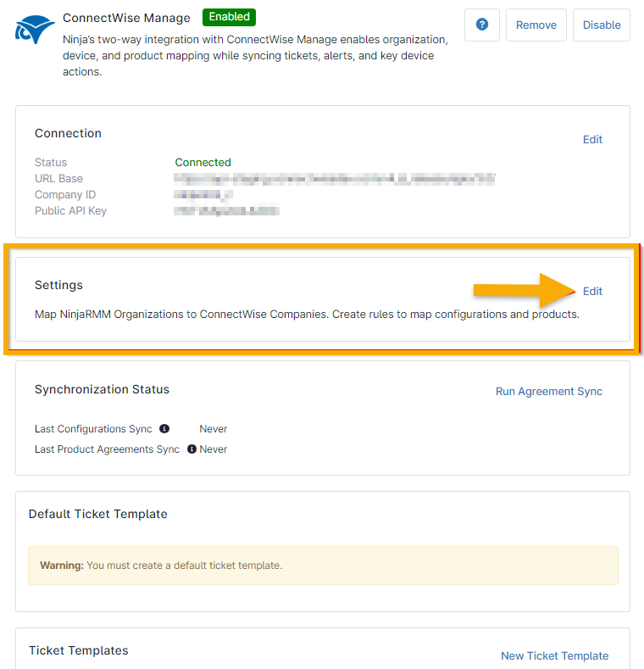Click info icon beside Last Configurations Sync
This screenshot has height=669, width=644.
(x=164, y=429)
